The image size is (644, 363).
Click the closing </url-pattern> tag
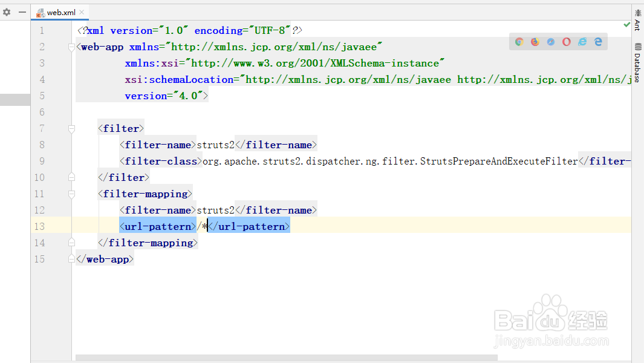click(249, 226)
